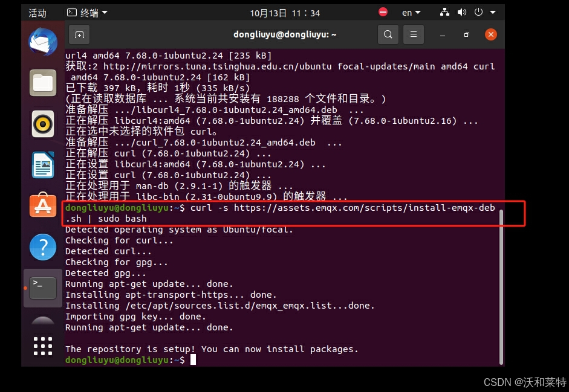Open LibreOffice Writer from the dock
The height and width of the screenshot is (392, 569).
pos(43,165)
